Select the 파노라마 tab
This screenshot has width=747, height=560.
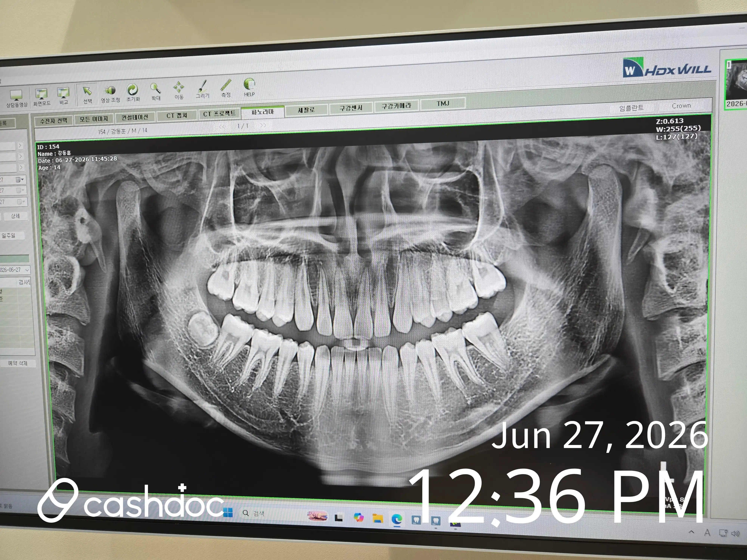coord(262,112)
